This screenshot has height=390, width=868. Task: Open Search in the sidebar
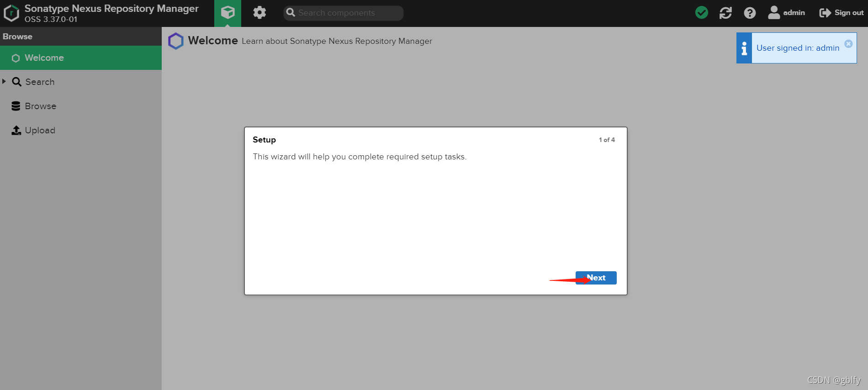click(x=81, y=82)
